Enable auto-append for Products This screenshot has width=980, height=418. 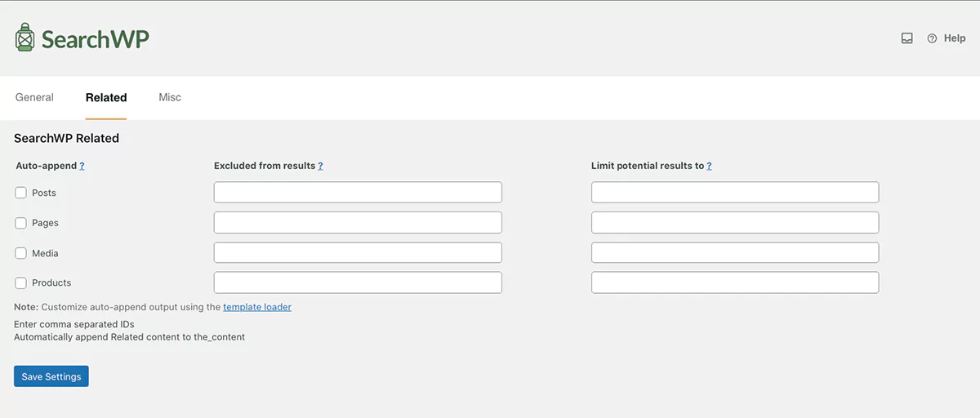coord(21,282)
